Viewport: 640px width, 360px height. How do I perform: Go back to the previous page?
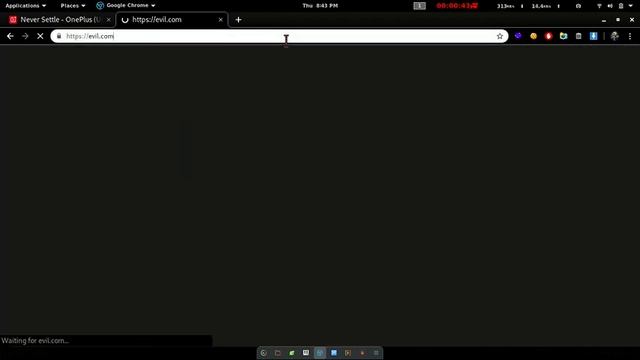point(10,36)
